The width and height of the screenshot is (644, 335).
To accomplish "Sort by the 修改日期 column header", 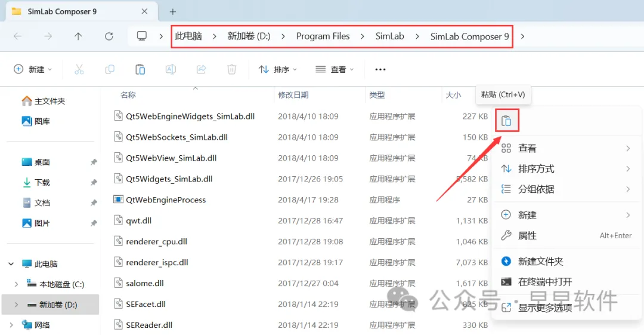I will 293,95.
